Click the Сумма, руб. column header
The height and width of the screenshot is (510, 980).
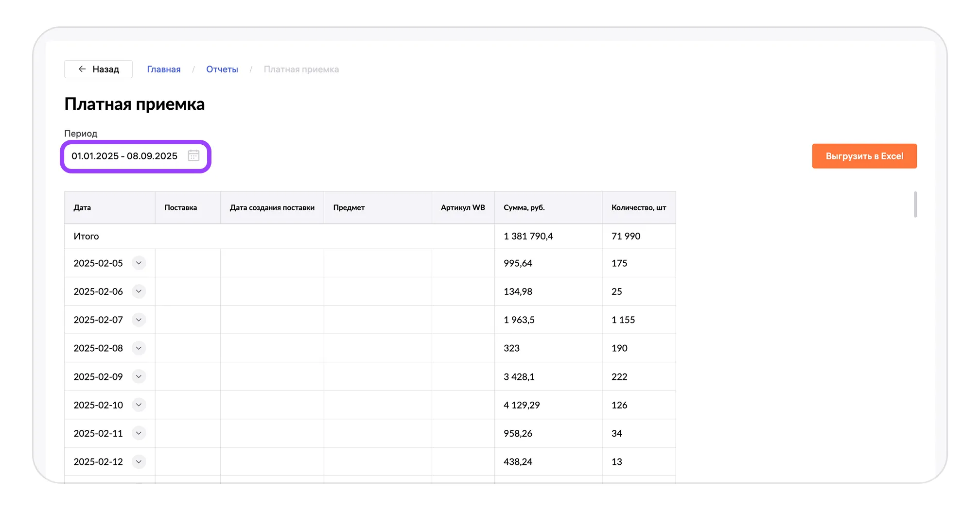(x=524, y=208)
